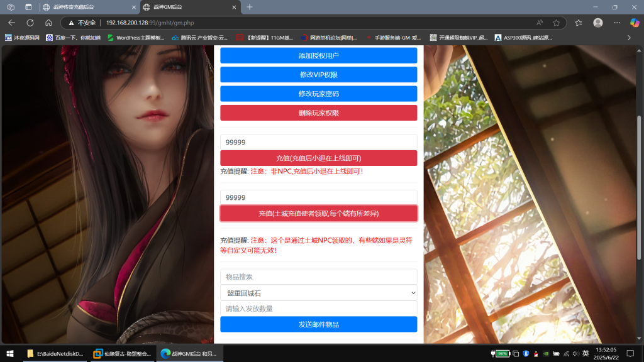Click the 发送邮件物品 button

318,324
